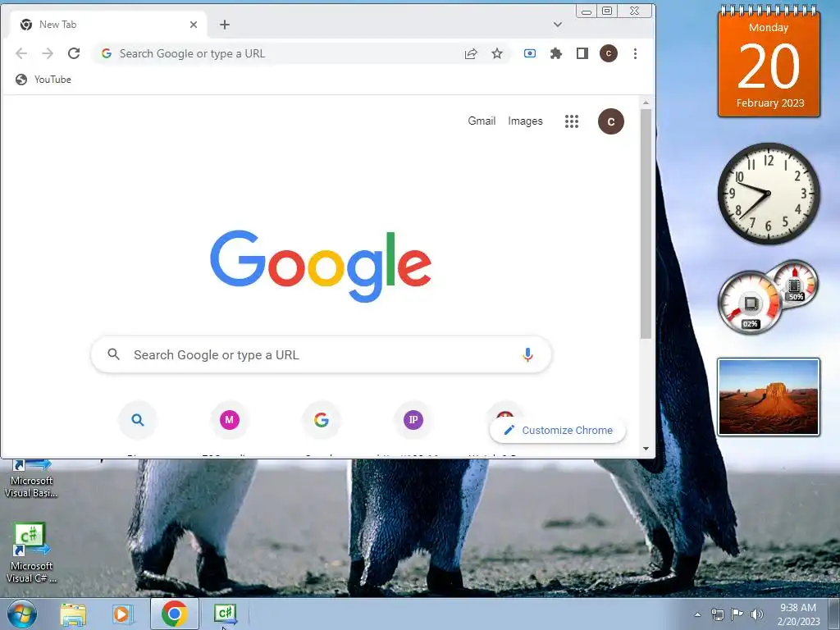Open Gmail link
This screenshot has width=840, height=630.
pos(482,121)
